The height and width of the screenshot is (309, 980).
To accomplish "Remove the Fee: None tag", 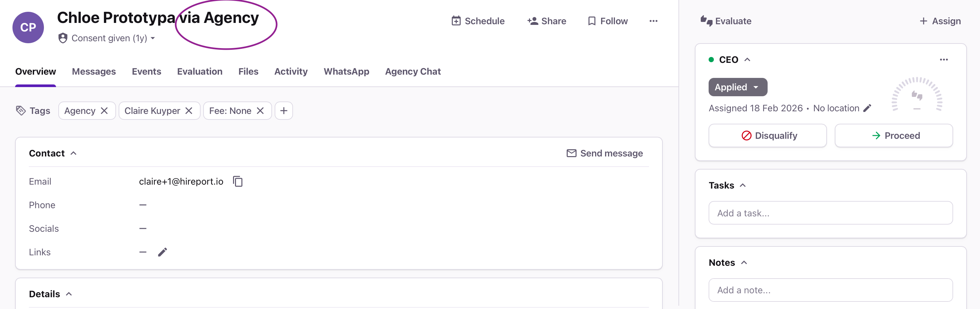I will [260, 111].
